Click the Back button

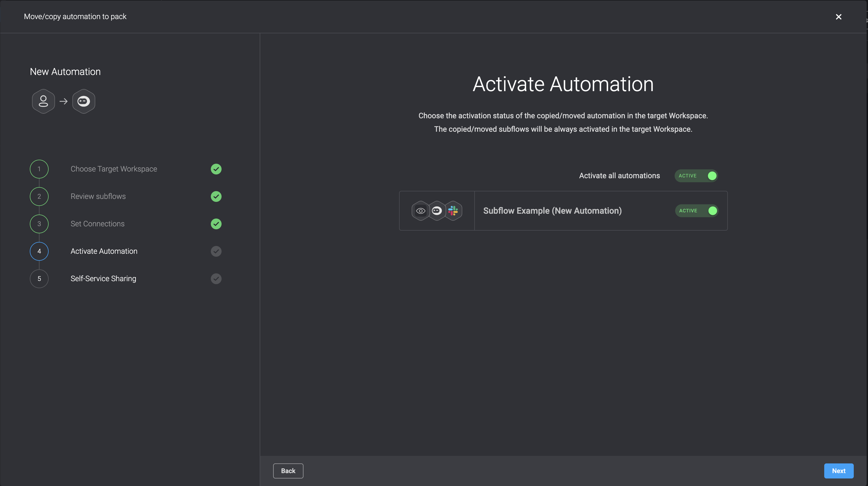click(x=288, y=471)
